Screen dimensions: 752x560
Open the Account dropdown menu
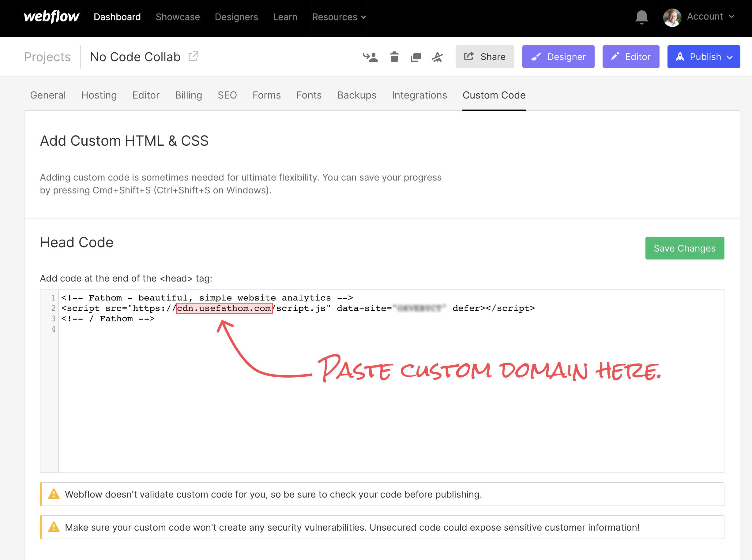coord(710,17)
